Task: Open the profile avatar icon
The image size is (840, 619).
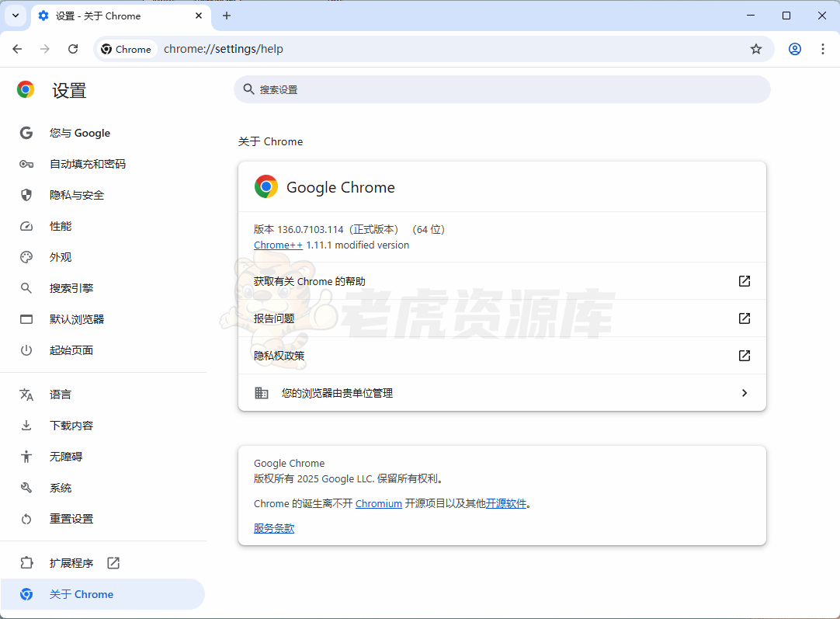Action: 795,49
